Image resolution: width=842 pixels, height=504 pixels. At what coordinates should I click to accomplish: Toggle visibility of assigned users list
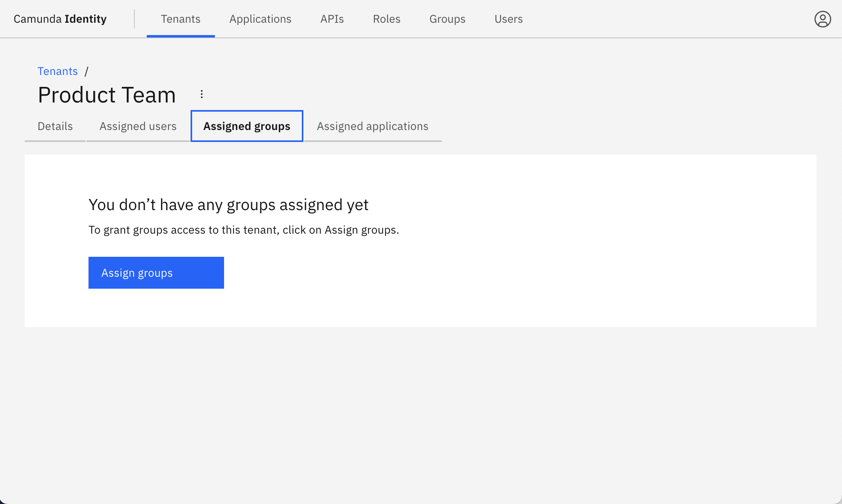[x=138, y=126]
